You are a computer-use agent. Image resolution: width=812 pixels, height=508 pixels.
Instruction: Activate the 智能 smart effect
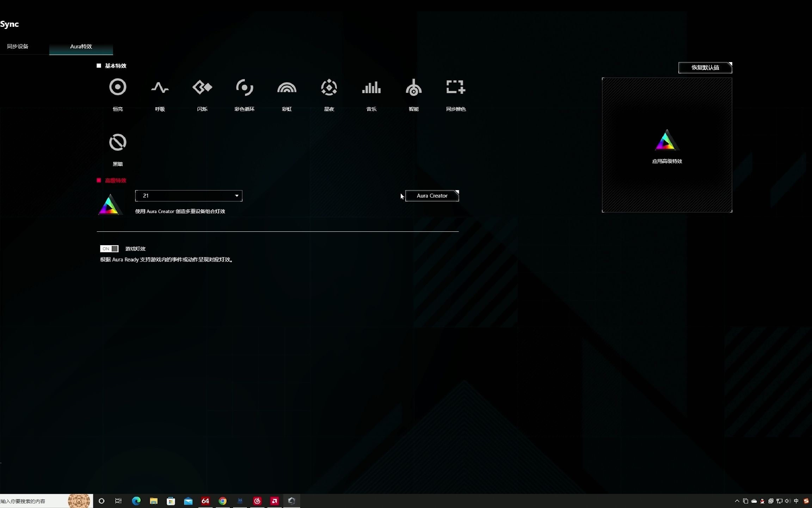click(x=414, y=87)
